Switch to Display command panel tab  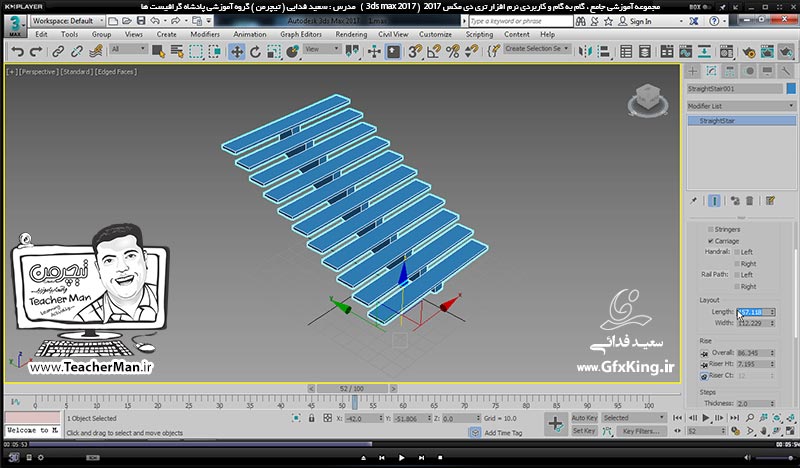coord(767,71)
